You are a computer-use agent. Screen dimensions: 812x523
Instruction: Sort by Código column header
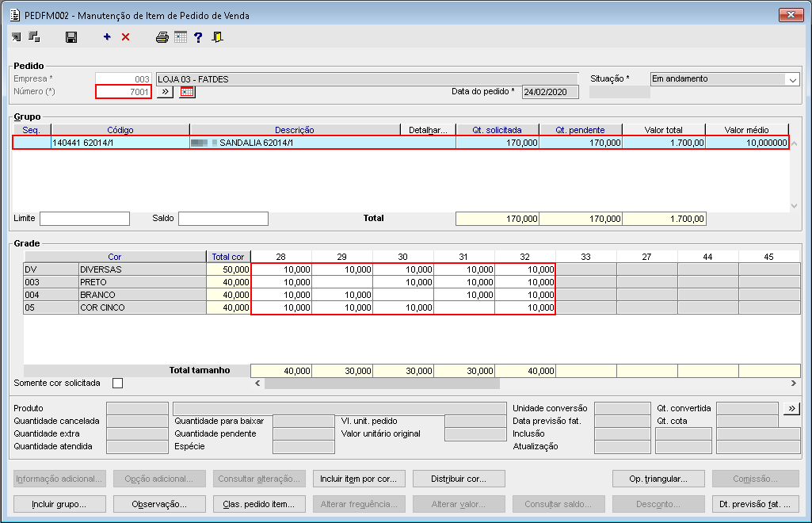tap(120, 130)
